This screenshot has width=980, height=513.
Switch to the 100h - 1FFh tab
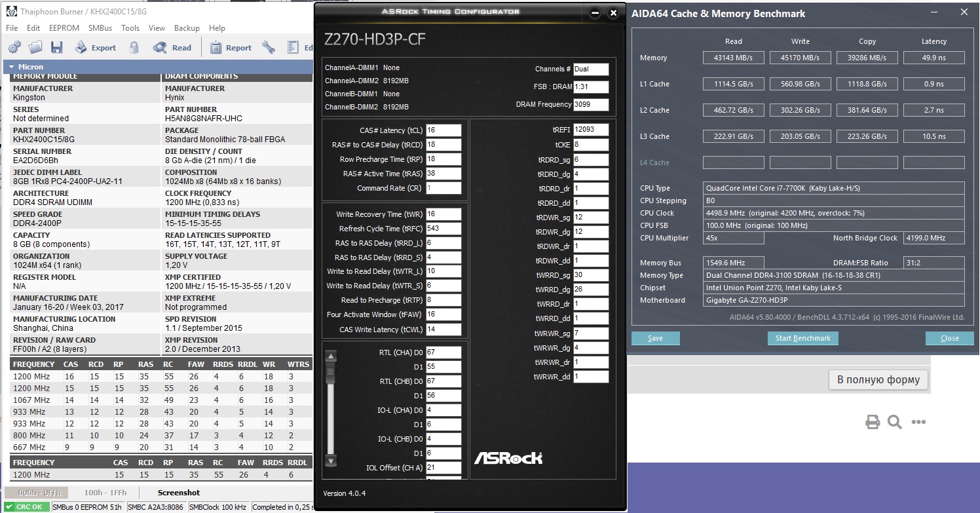[x=105, y=493]
